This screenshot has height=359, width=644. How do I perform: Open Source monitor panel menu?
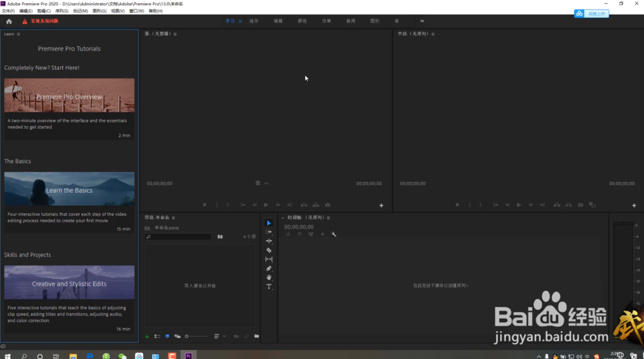(175, 34)
